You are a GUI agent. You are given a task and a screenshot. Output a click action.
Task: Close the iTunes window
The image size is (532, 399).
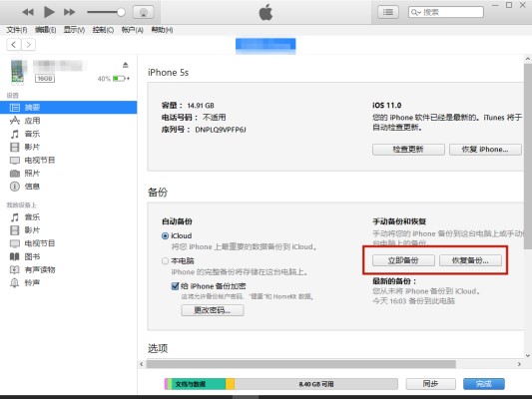pyautogui.click(x=523, y=5)
